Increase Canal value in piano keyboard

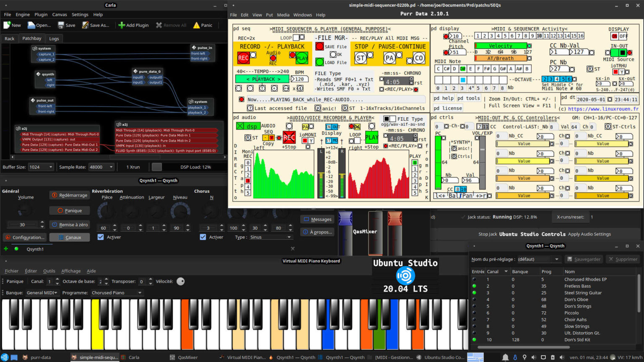point(57,279)
